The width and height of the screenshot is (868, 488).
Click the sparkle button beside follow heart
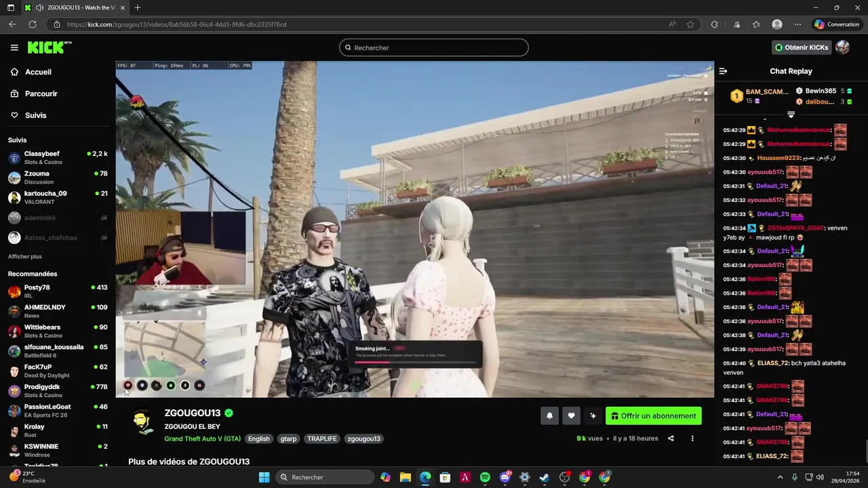(593, 416)
